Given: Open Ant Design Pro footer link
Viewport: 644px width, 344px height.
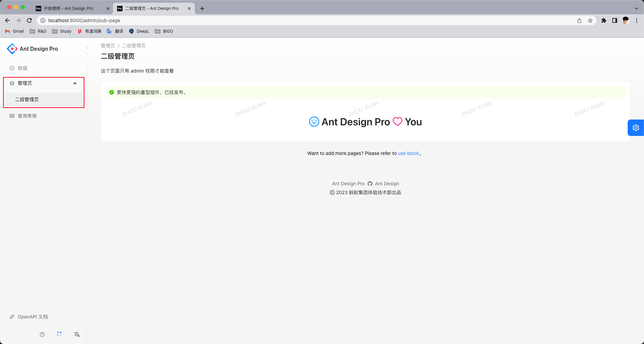Looking at the screenshot, I should [348, 184].
